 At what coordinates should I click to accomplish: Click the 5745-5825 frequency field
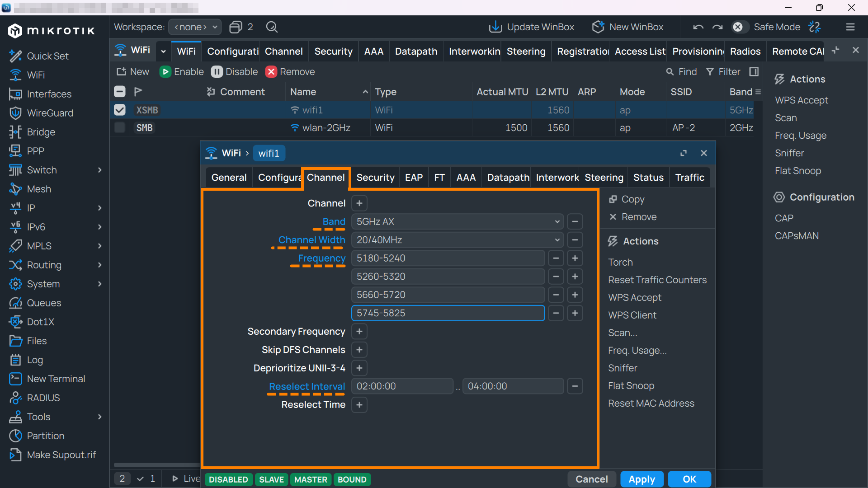(448, 313)
